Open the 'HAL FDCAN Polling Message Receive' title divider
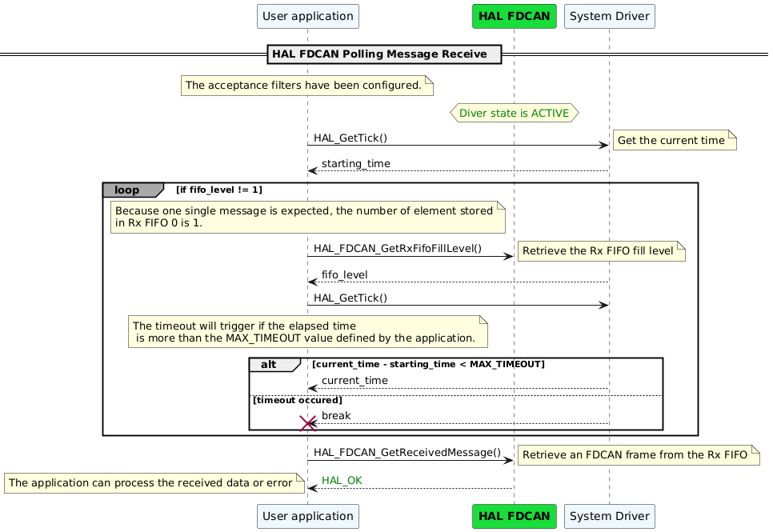Image resolution: width=773 pixels, height=532 pixels. 384,54
